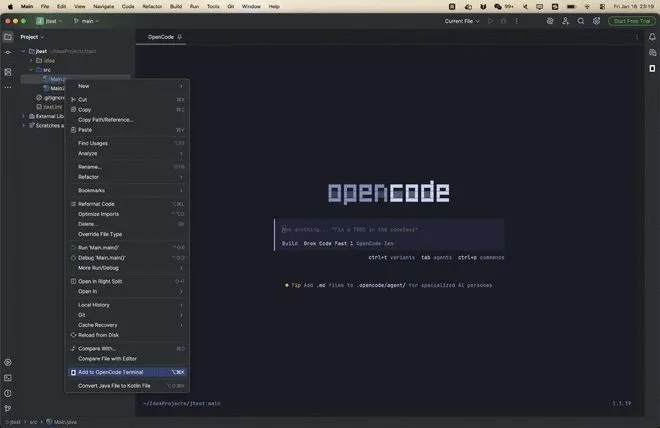Select Optimize Imports
This screenshot has width=660, height=428.
pyautogui.click(x=127, y=214)
